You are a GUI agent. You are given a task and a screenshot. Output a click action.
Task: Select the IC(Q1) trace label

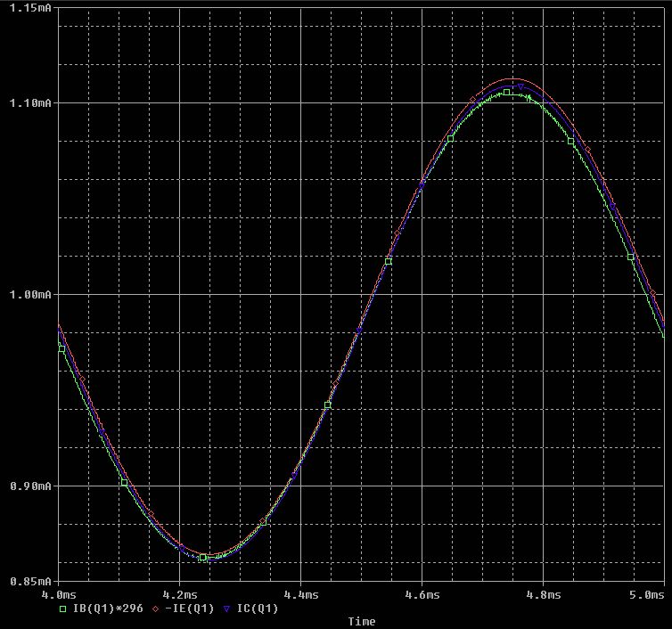(258, 609)
